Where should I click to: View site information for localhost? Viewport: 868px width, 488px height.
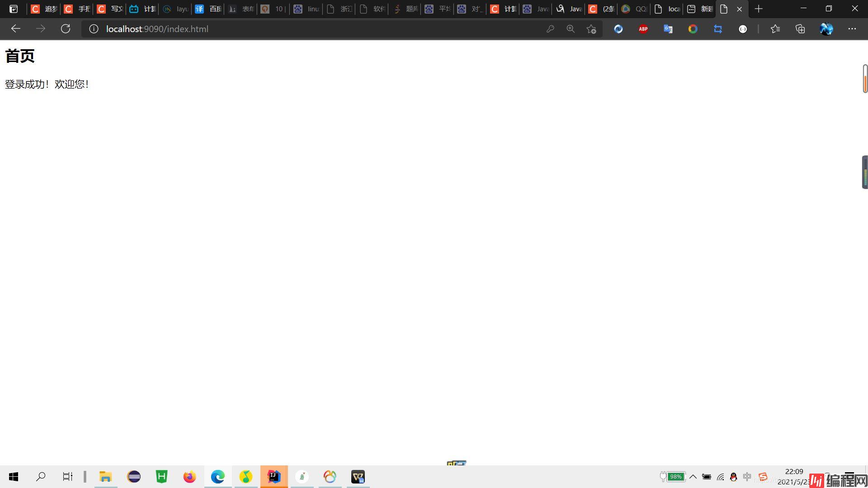tap(94, 29)
